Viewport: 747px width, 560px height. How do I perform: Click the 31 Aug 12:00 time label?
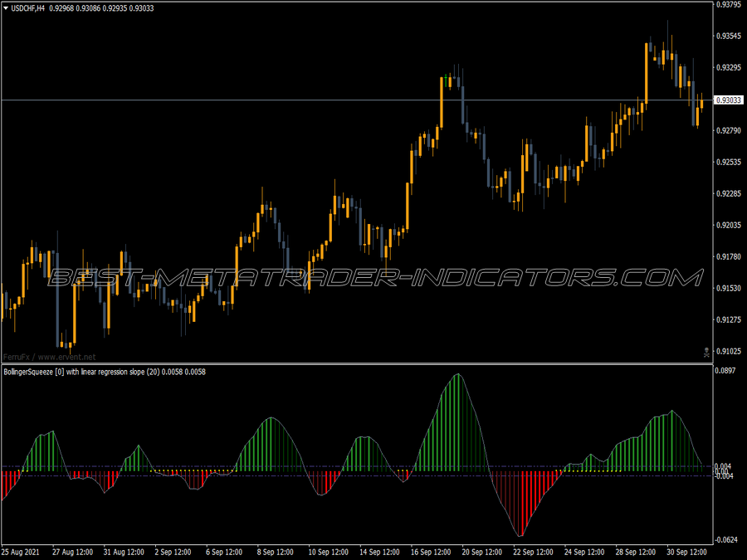124,553
